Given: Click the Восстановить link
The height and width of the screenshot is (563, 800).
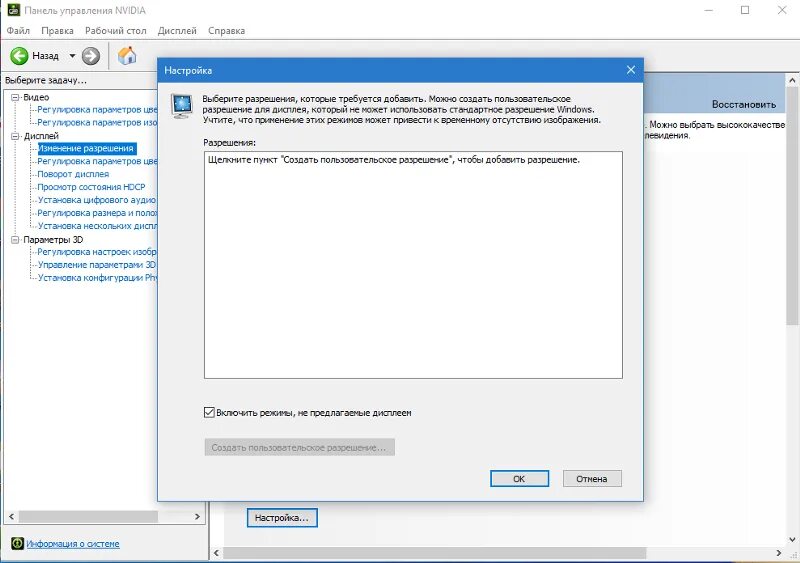Looking at the screenshot, I should (744, 104).
